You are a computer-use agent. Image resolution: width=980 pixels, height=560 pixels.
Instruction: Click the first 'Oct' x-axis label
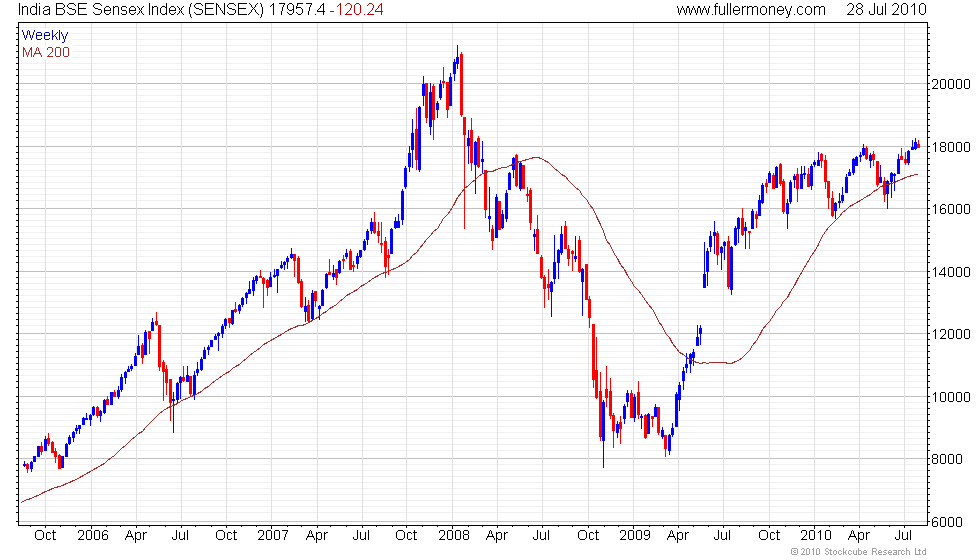click(45, 536)
